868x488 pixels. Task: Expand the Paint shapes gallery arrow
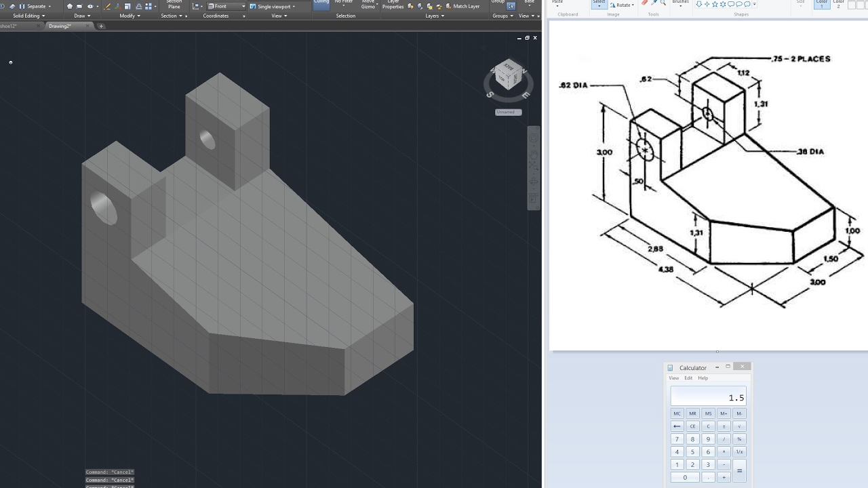pyautogui.click(x=755, y=4)
